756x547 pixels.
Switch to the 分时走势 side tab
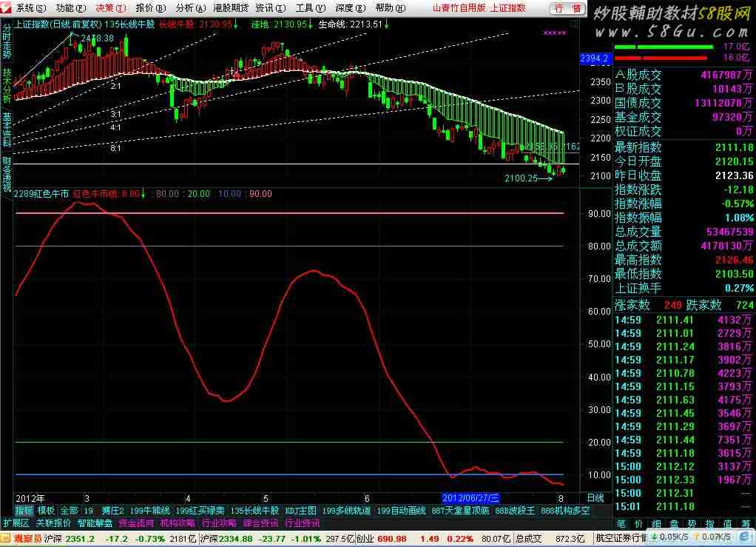click(7, 41)
